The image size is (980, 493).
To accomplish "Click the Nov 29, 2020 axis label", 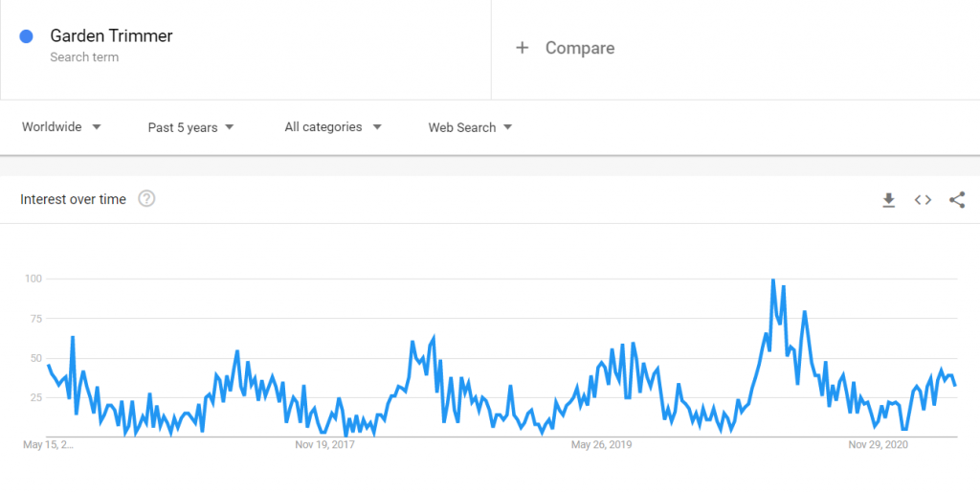I will click(x=878, y=445).
